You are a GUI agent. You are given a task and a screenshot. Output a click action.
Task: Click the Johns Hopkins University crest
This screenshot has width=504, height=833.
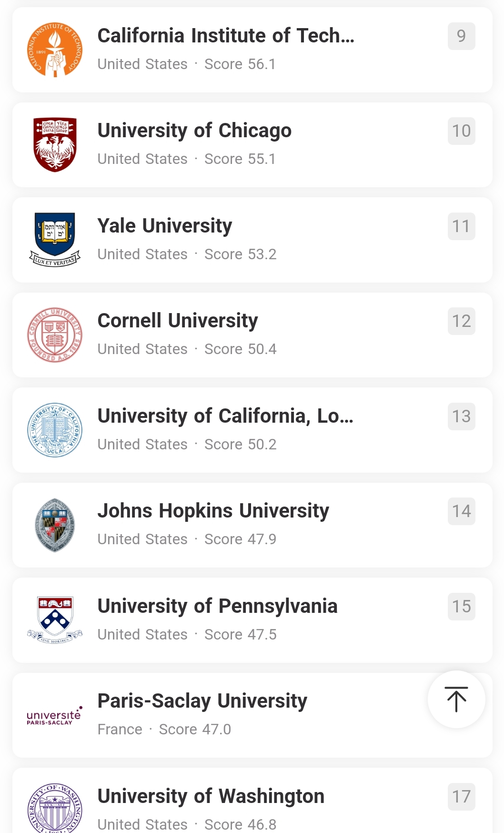(x=55, y=525)
